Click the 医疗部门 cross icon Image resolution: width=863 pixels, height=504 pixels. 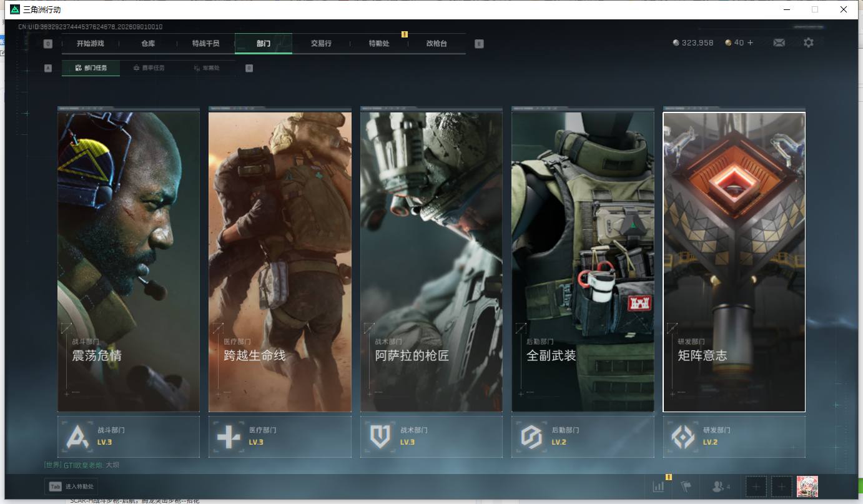229,437
